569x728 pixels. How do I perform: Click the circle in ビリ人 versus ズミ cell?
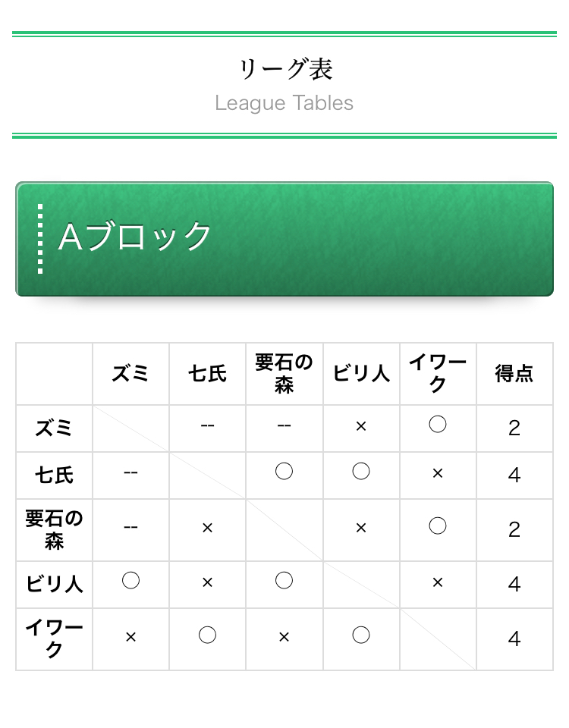tap(130, 580)
